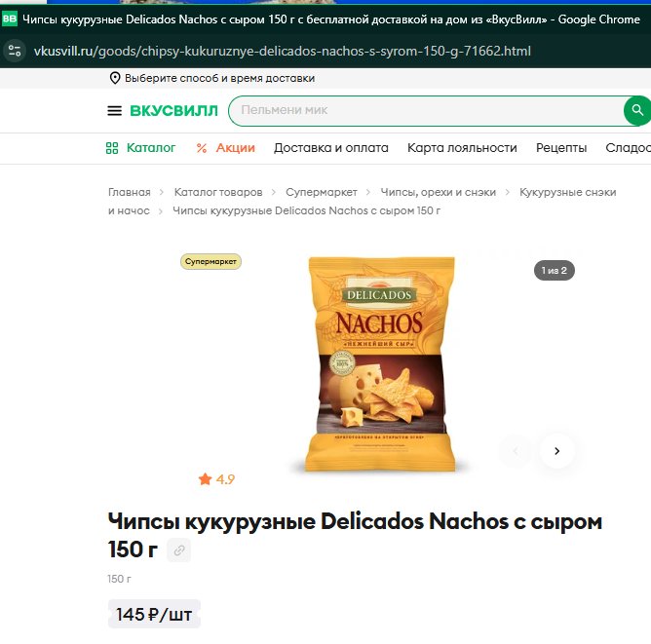Focus the search field Пельмени мик
651x644 pixels.
[428, 110]
